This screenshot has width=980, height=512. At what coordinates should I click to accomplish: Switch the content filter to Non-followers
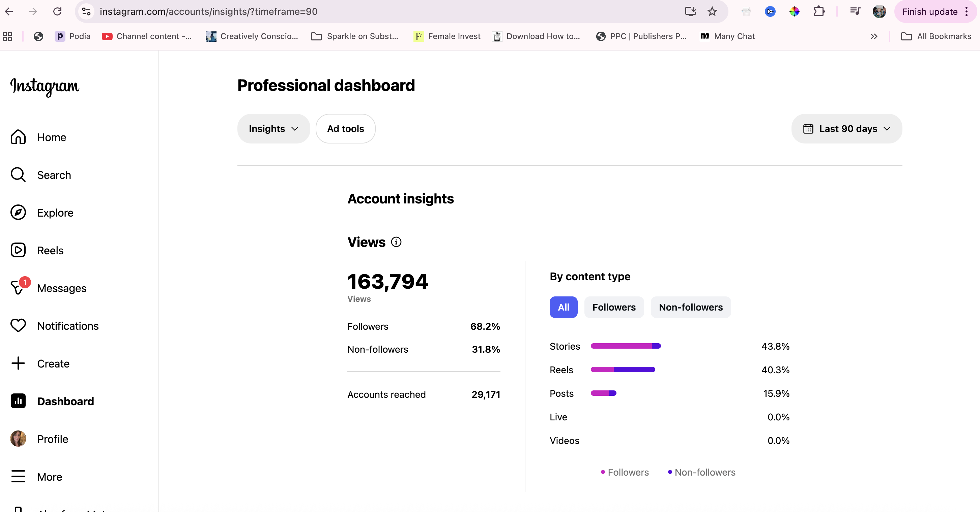tap(691, 307)
